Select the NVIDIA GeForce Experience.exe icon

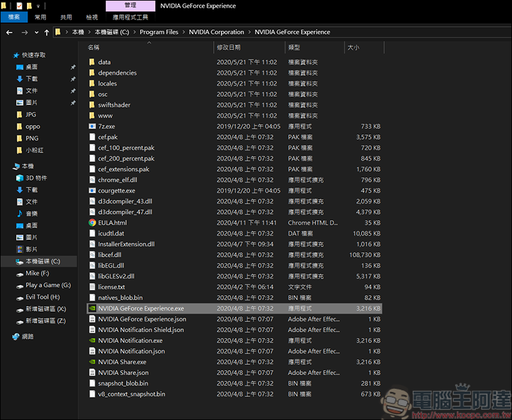pos(92,309)
